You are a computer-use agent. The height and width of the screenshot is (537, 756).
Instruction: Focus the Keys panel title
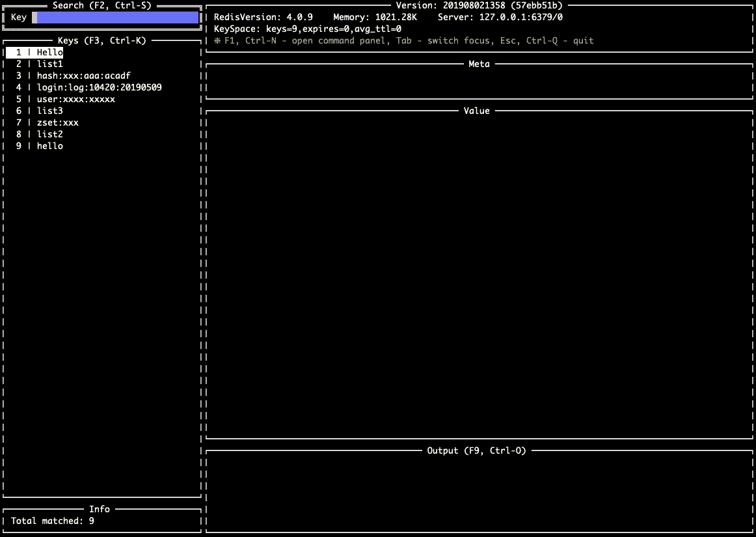pos(101,40)
